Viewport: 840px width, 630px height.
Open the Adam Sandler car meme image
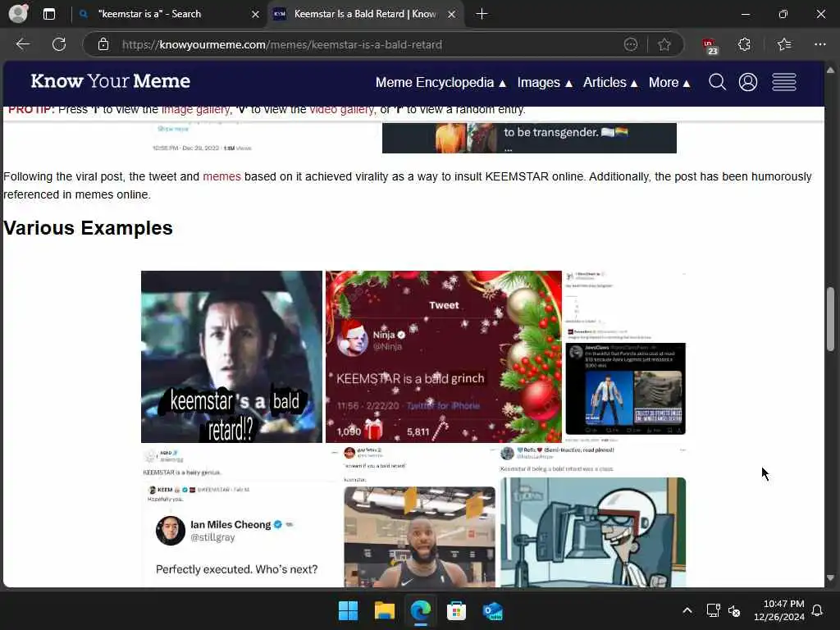click(231, 356)
